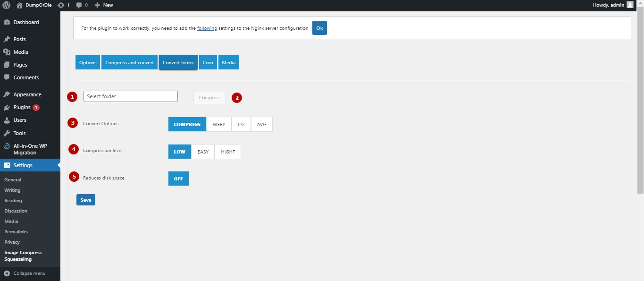Image resolution: width=644 pixels, height=281 pixels.
Task: Click the Pages sidebar icon
Action: coord(7,65)
